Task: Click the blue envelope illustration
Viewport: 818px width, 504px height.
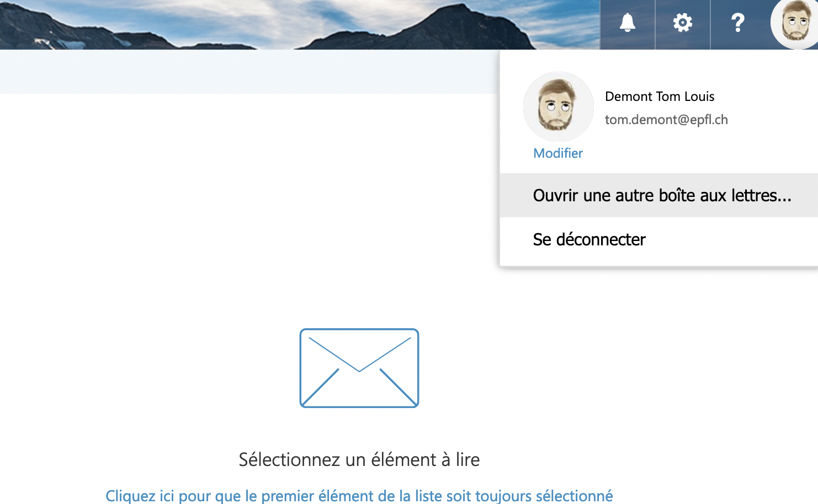Action: click(x=359, y=368)
